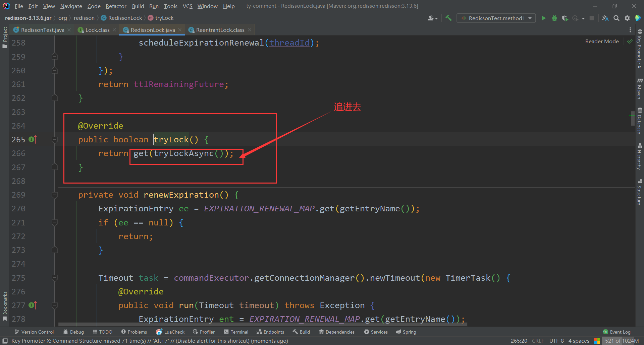This screenshot has width=644, height=345.
Task: Click the Build project hammer icon
Action: pos(448,18)
